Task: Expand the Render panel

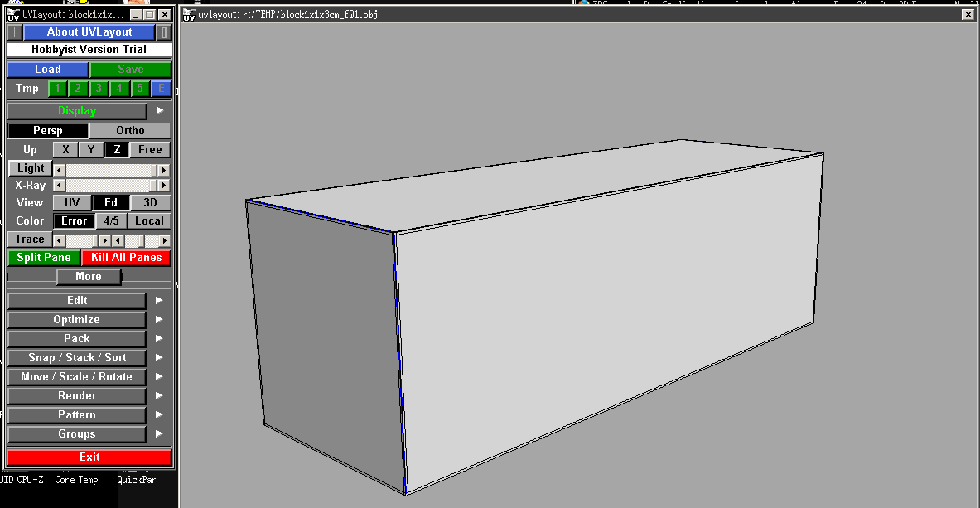Action: pos(77,396)
